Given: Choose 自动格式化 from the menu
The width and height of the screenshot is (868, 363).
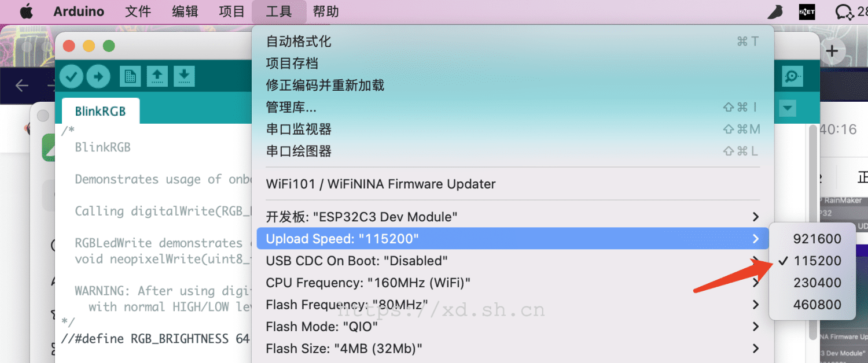Looking at the screenshot, I should [x=513, y=42].
